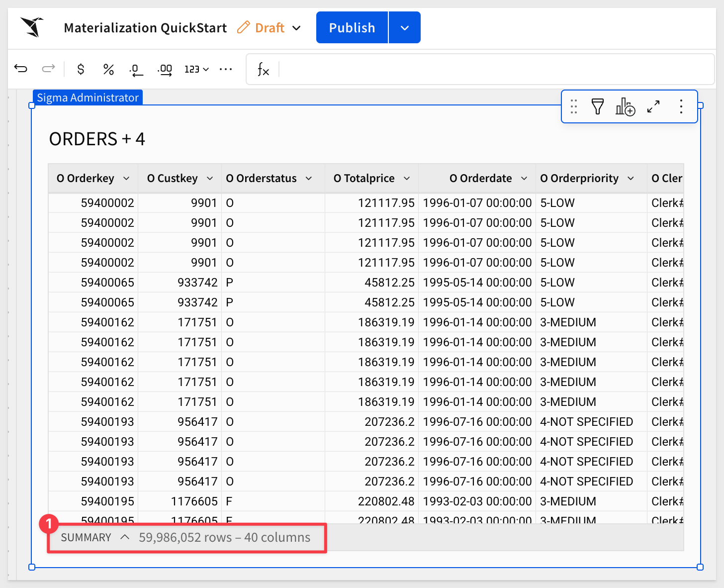Open the O Orderkey column menu chevron
Viewport: 724px width, 588px height.
[x=126, y=178]
